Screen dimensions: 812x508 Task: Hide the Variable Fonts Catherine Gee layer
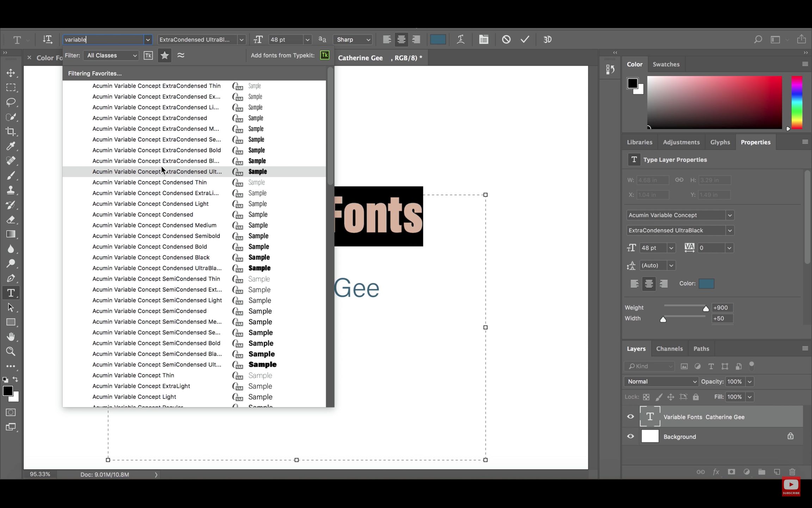[630, 417]
